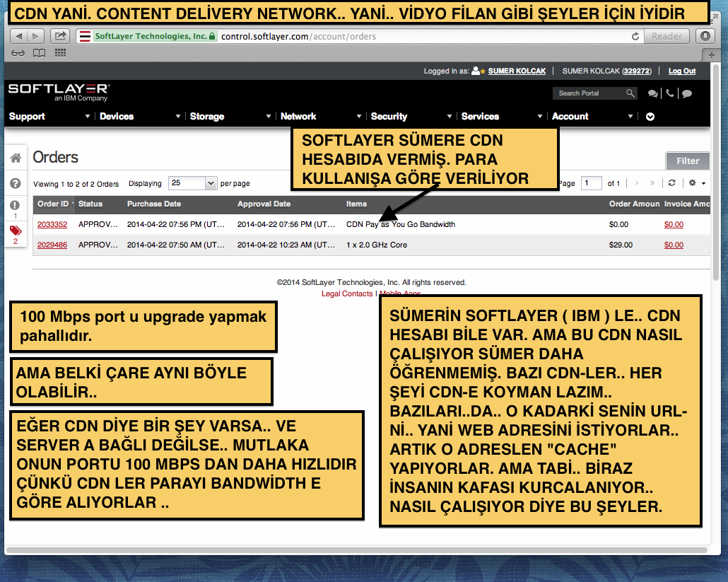Screen dimensions: 728x582
Task: Click the vertical scrollbar on the right
Action: (715, 172)
